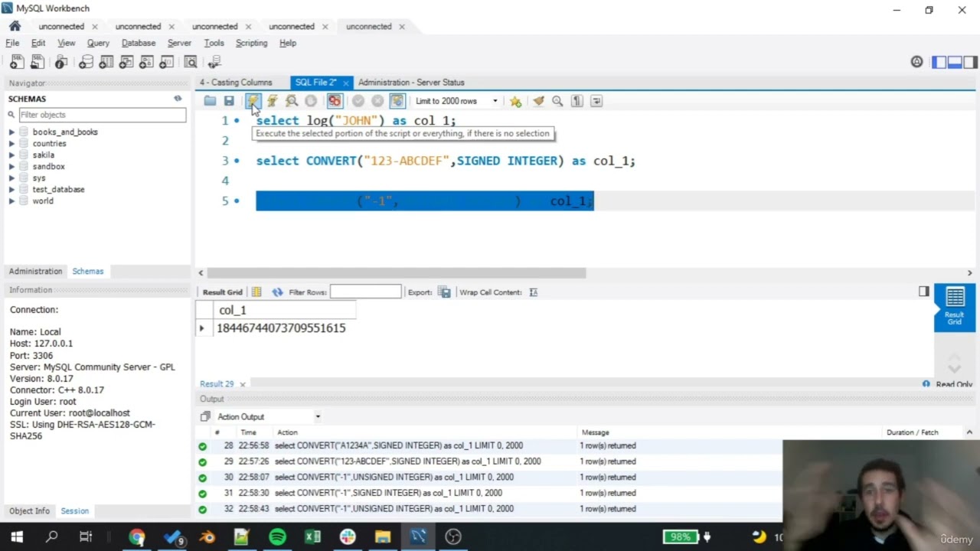Switch to Schemas navigator tab
The image size is (980, 551).
[87, 271]
